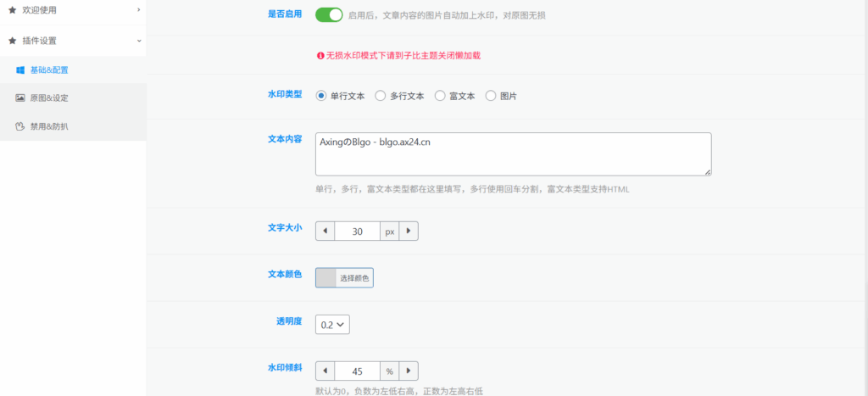Click the icon beside 禁用&防扒
Image resolution: width=868 pixels, height=396 pixels.
(x=20, y=127)
